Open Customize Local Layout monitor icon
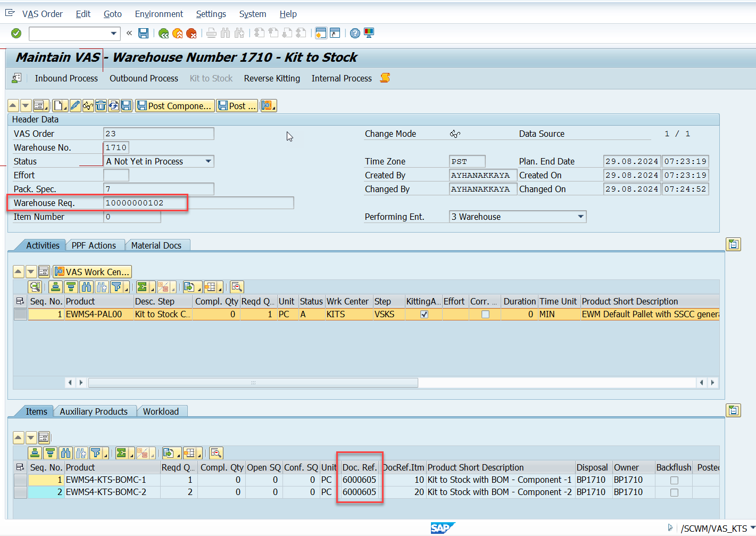The width and height of the screenshot is (756, 536). (x=369, y=33)
